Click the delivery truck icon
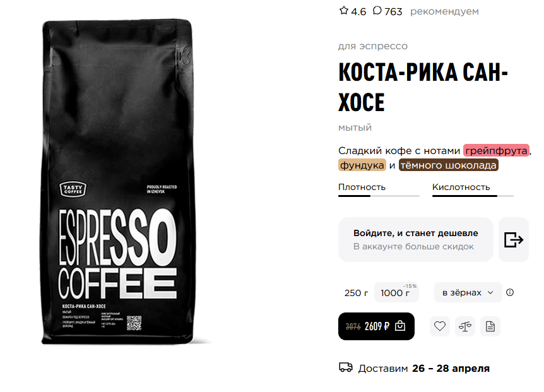This screenshot has width=544, height=392. pyautogui.click(x=346, y=367)
